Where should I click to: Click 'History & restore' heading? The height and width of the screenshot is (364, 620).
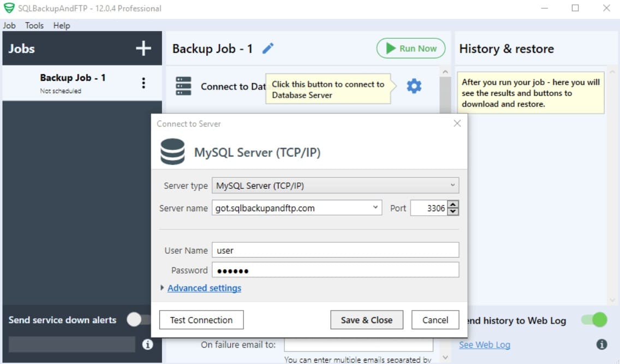pos(506,49)
